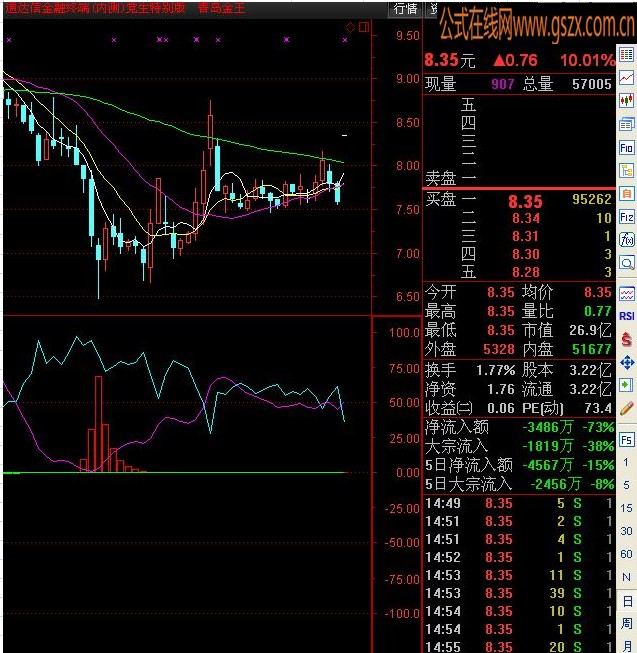Click the 总量 57005 volume value
637x653 pixels.
tap(592, 84)
